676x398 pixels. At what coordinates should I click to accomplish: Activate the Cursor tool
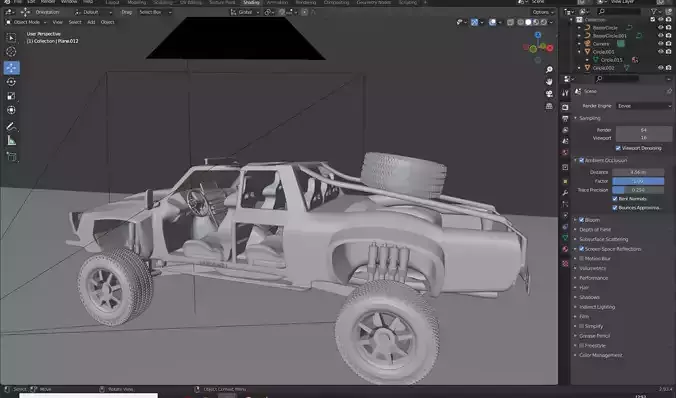[x=12, y=52]
